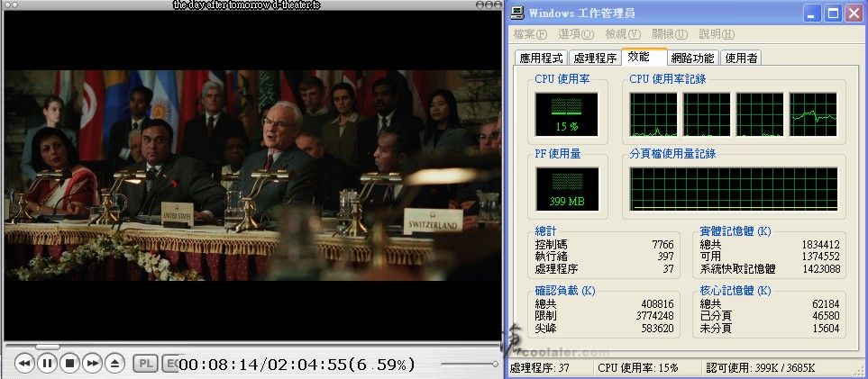
Task: Click status bar '認可使用: 399K / 3685K'
Action: (760, 368)
